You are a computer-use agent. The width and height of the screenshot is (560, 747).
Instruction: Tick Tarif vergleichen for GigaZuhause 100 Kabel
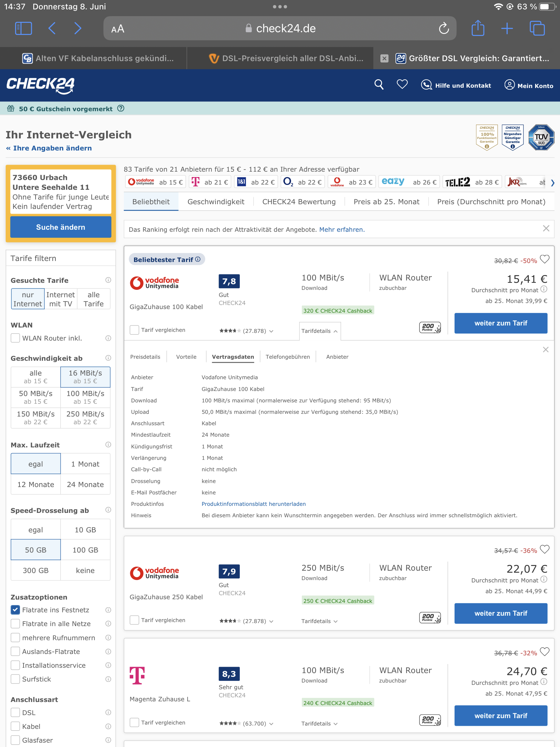pos(134,330)
